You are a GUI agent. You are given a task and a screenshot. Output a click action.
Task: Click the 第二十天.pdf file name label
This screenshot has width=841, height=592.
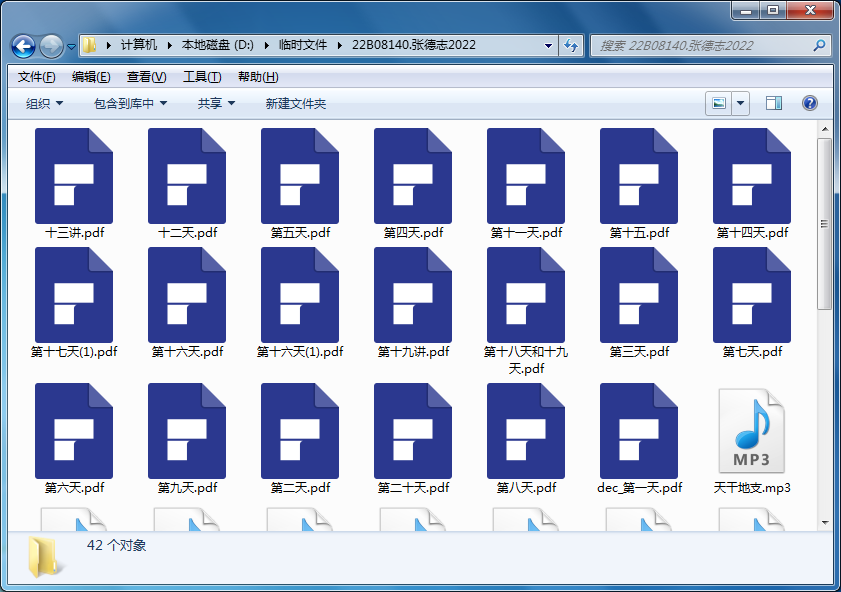(413, 488)
